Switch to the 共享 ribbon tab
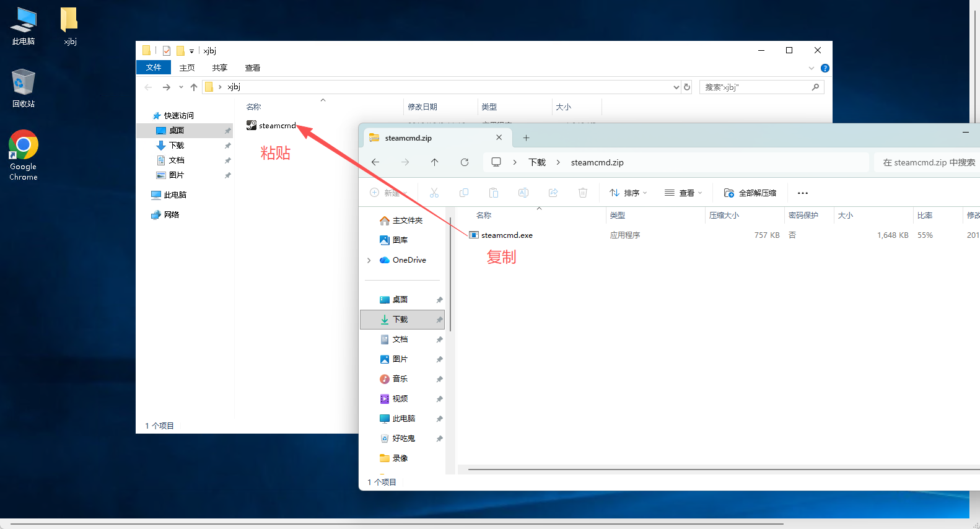 click(219, 68)
